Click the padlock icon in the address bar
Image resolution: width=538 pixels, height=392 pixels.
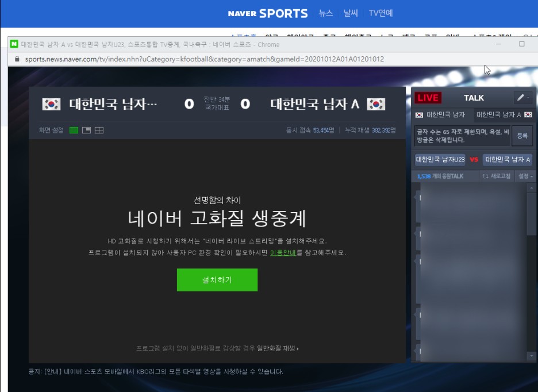coord(17,59)
